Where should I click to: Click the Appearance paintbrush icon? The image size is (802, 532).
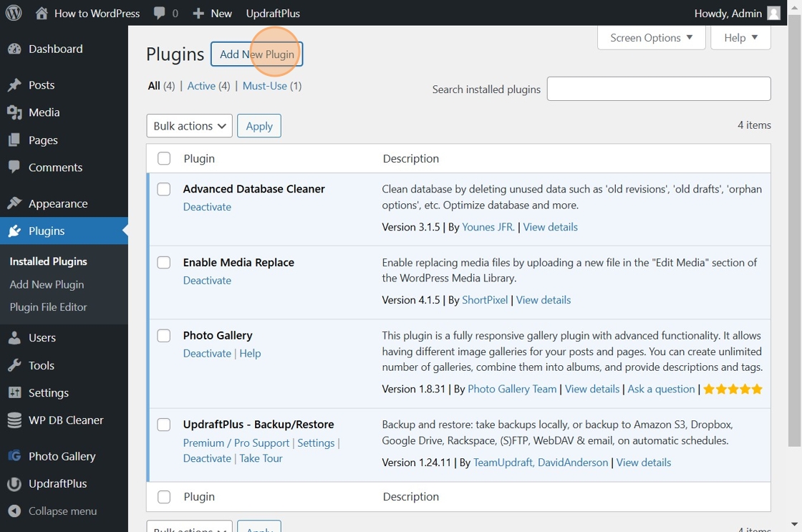14,203
